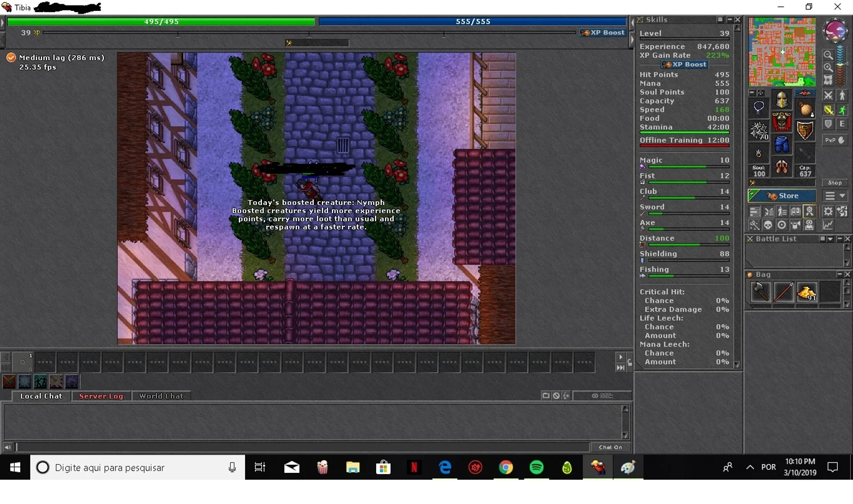Toggle stand while fighting mode

coord(842,96)
